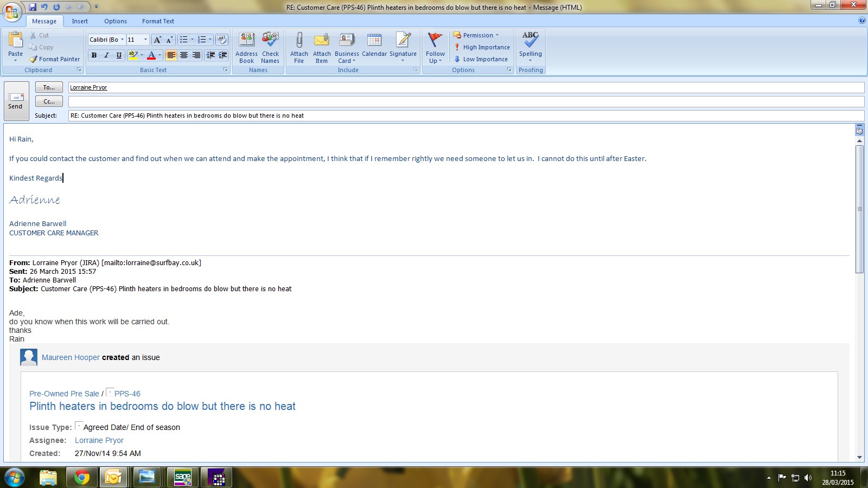Viewport: 868px width, 488px height.
Task: Open the Address Book
Action: coord(246,48)
